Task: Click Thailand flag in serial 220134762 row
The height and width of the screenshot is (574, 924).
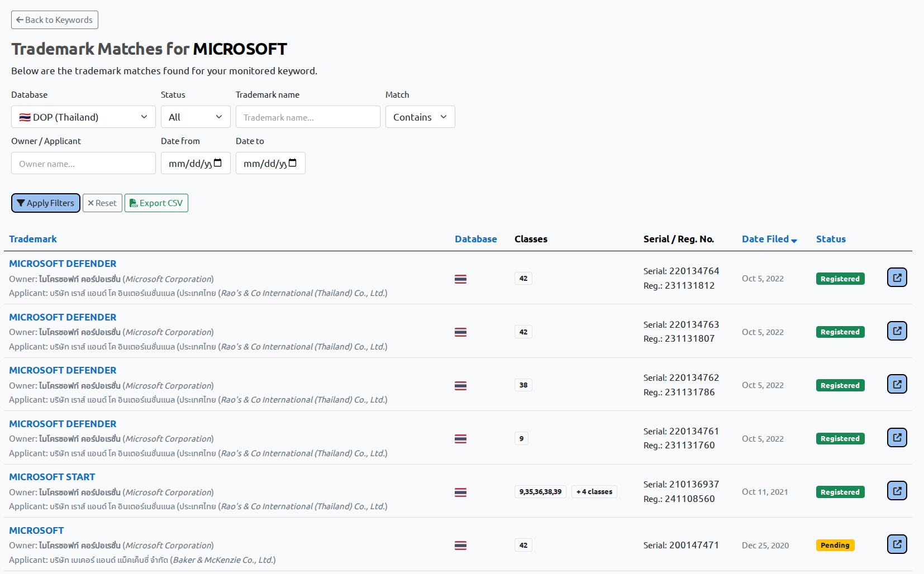Action: 460,386
